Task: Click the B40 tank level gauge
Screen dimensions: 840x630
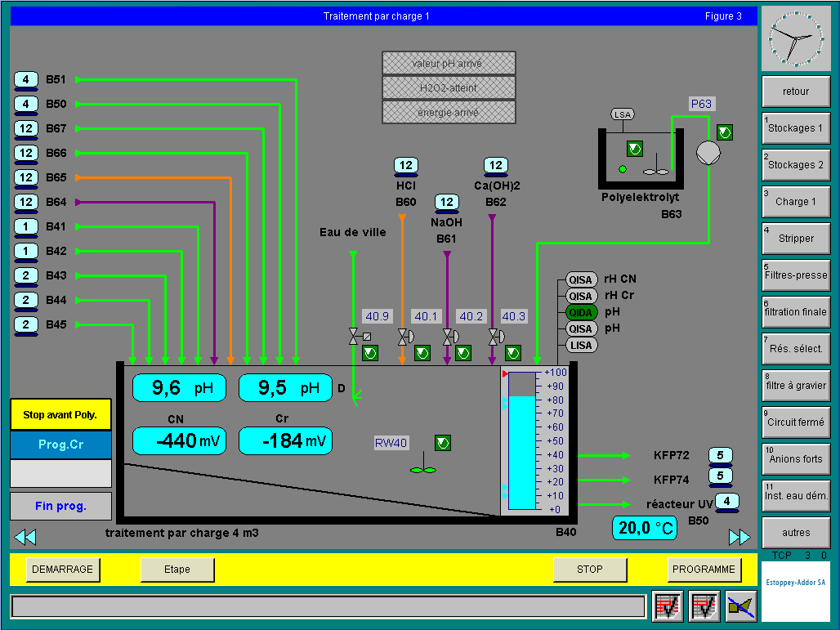Action: pyautogui.click(x=522, y=441)
